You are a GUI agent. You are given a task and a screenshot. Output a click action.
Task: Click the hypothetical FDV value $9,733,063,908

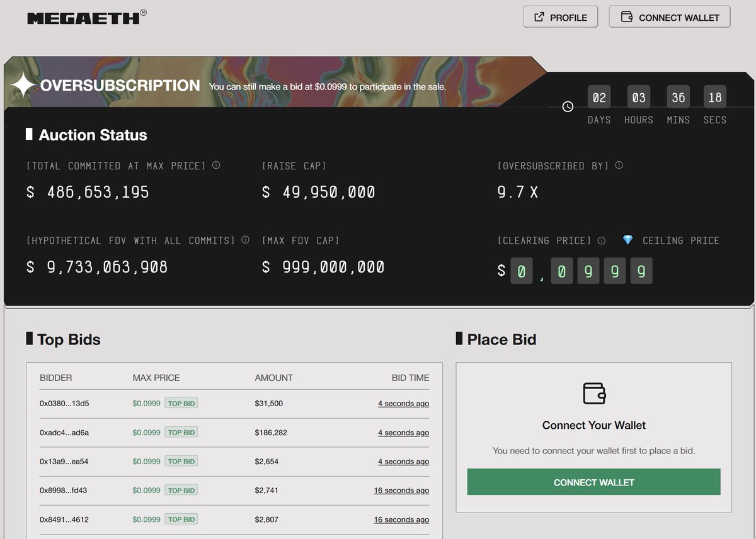click(97, 267)
